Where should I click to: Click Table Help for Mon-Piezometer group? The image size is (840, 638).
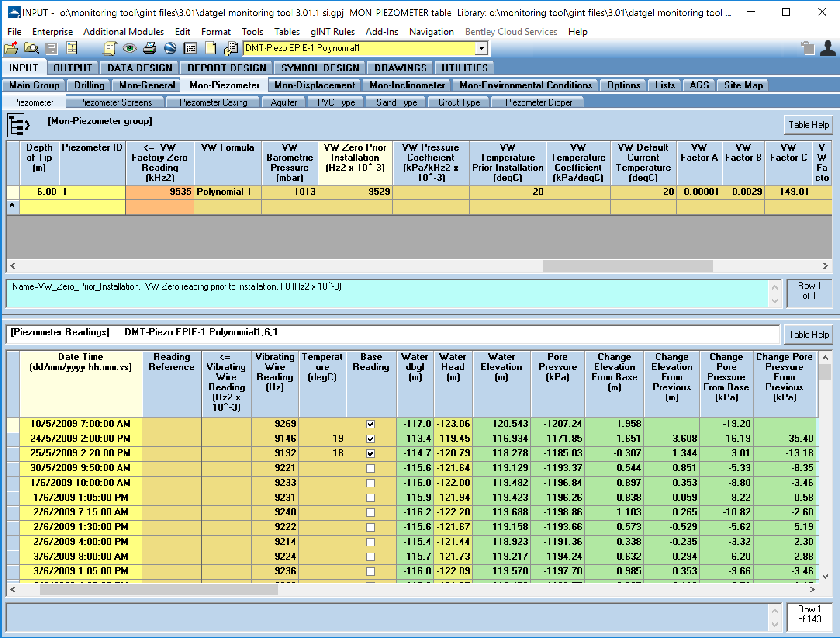808,125
